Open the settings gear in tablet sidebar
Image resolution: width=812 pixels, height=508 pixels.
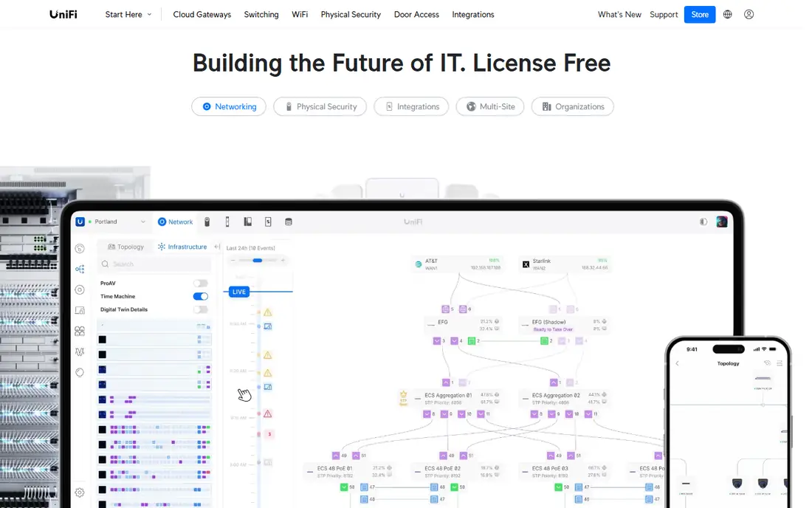click(x=79, y=492)
